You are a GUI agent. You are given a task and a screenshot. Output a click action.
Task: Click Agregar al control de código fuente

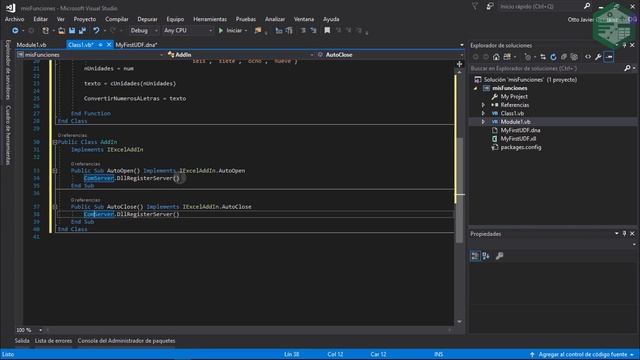tap(582, 354)
